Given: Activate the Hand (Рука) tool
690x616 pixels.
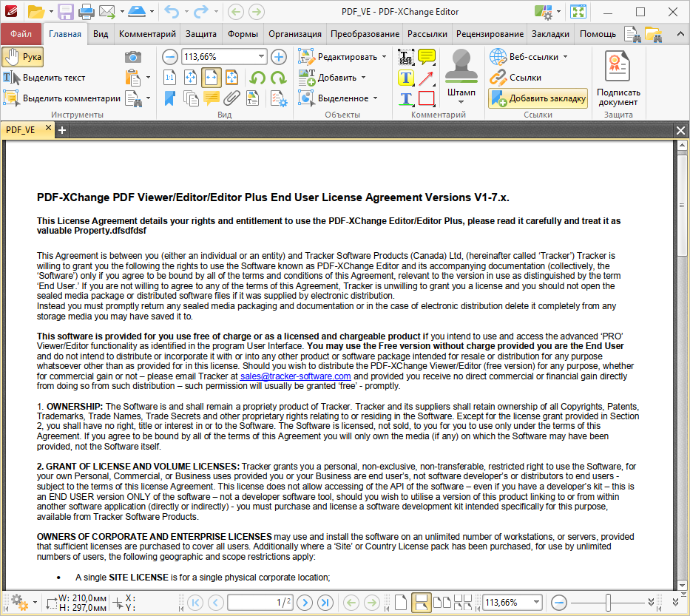Looking at the screenshot, I should (23, 57).
